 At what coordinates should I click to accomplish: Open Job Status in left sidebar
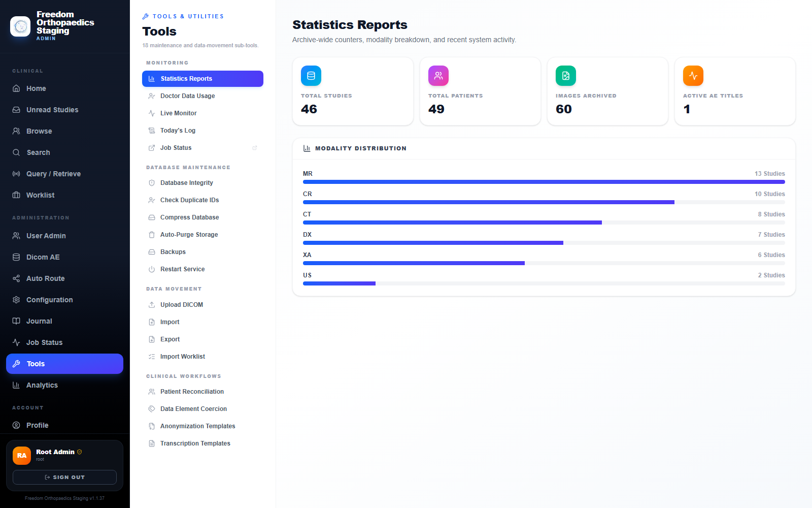click(64, 342)
